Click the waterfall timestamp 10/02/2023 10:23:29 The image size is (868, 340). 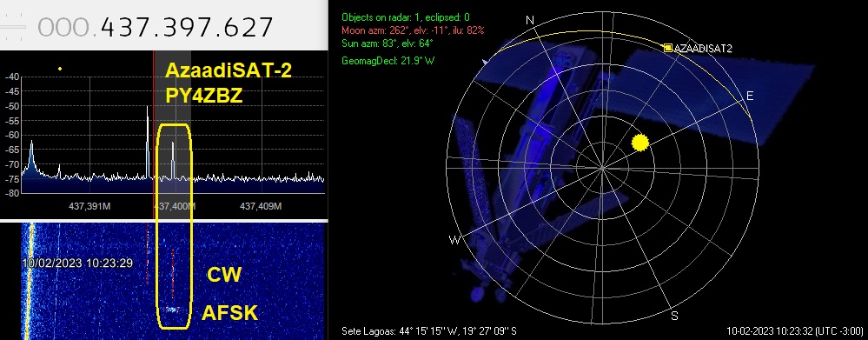[77, 263]
